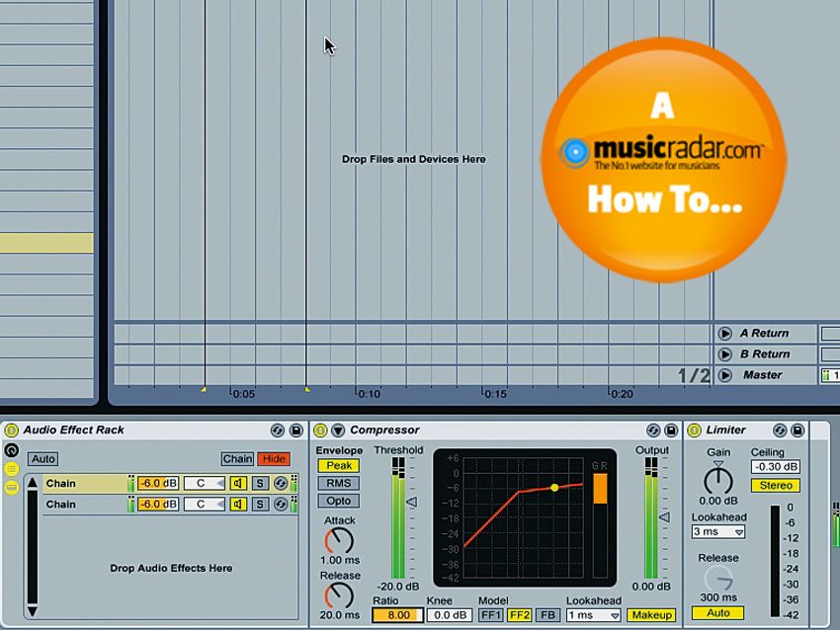This screenshot has width=840, height=630.
Task: Click the Makeup button in the Compressor
Action: pos(652,613)
